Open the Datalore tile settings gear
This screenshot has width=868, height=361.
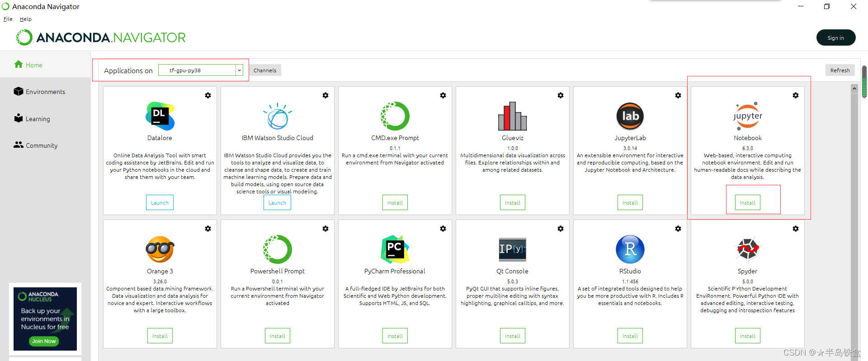tap(208, 95)
